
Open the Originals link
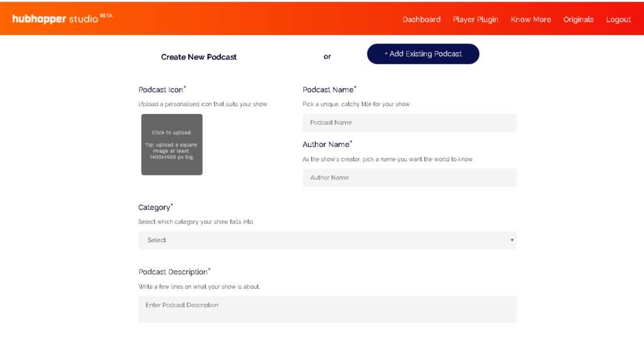click(x=579, y=19)
